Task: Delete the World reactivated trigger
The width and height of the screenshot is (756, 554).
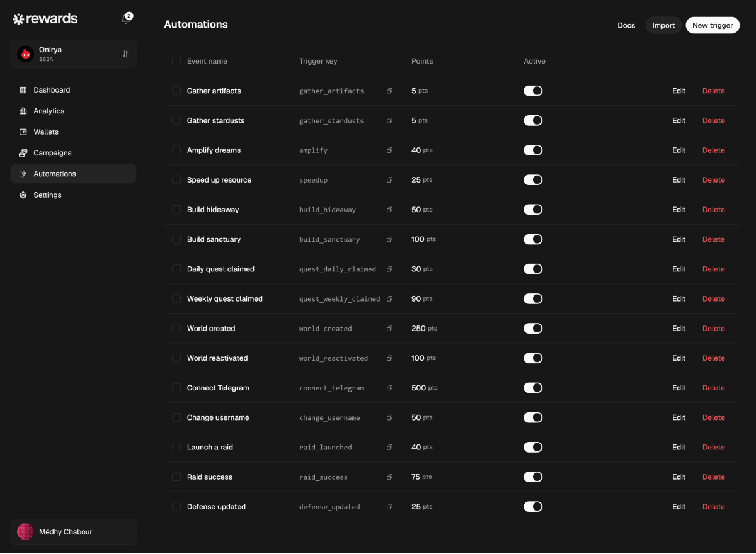Action: click(x=714, y=358)
